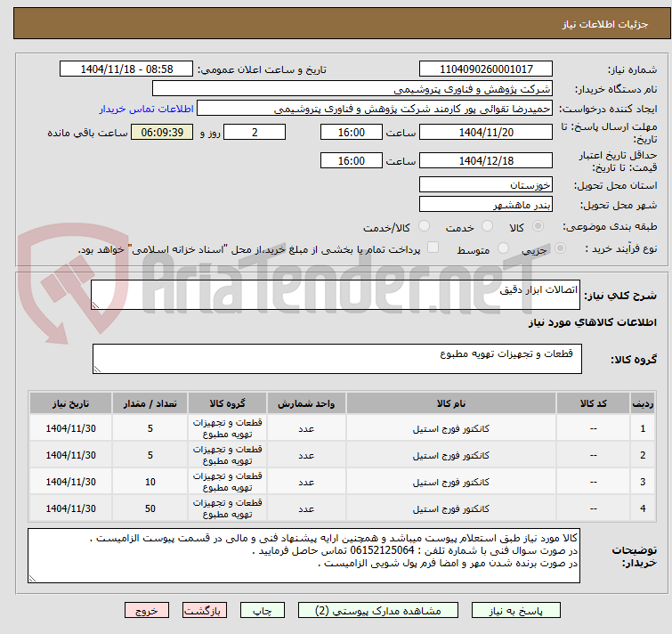Click quantity 10 in row 3

pos(150,482)
